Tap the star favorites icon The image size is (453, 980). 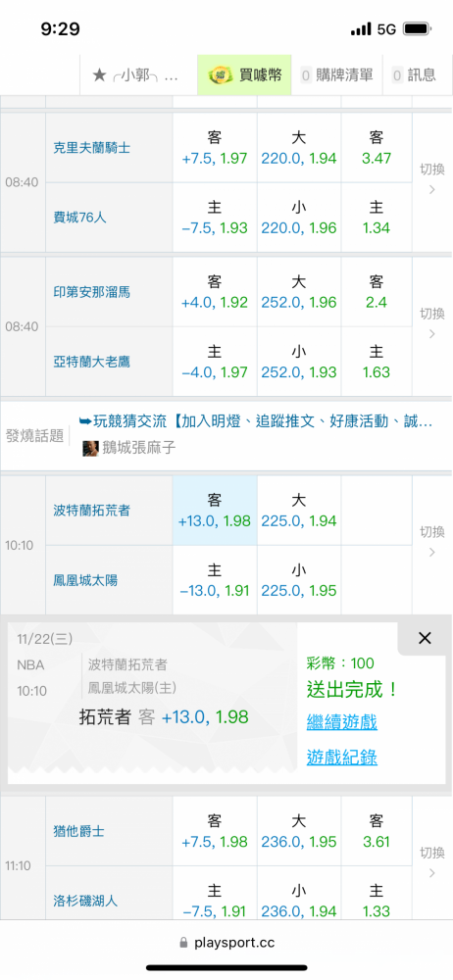pos(99,75)
